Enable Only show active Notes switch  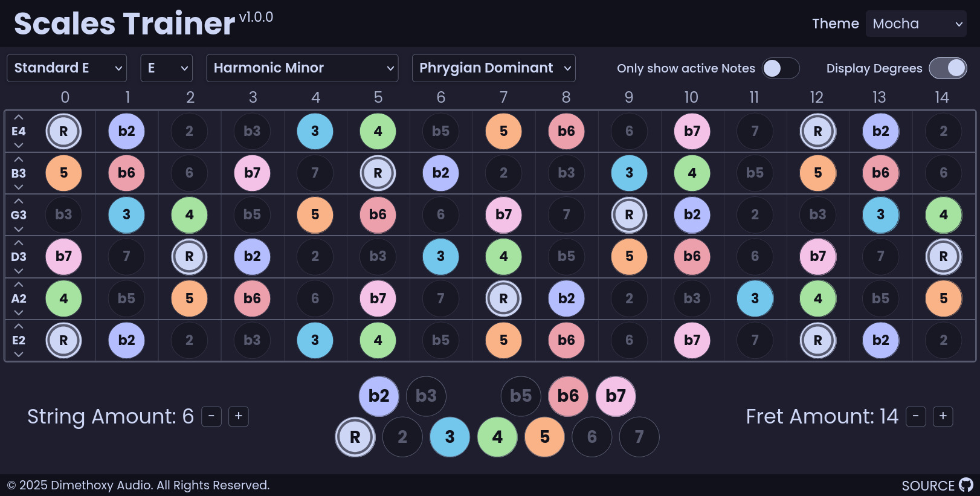tap(781, 68)
